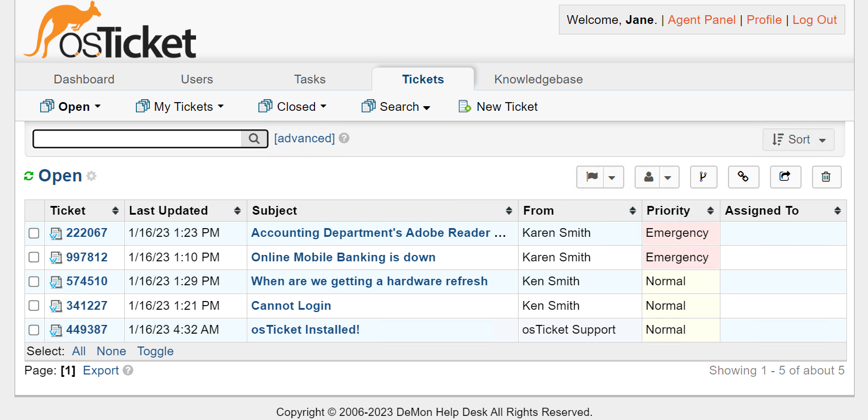Viewport: 868px width, 420px height.
Task: Open hardware refresh ticket subject
Action: click(x=369, y=281)
